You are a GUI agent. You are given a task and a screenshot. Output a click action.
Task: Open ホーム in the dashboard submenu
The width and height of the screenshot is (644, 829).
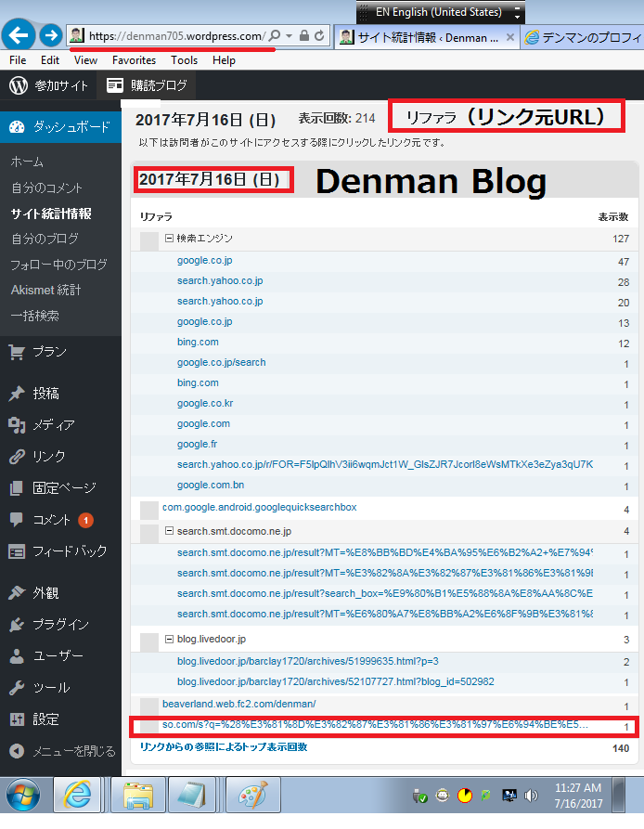27,162
